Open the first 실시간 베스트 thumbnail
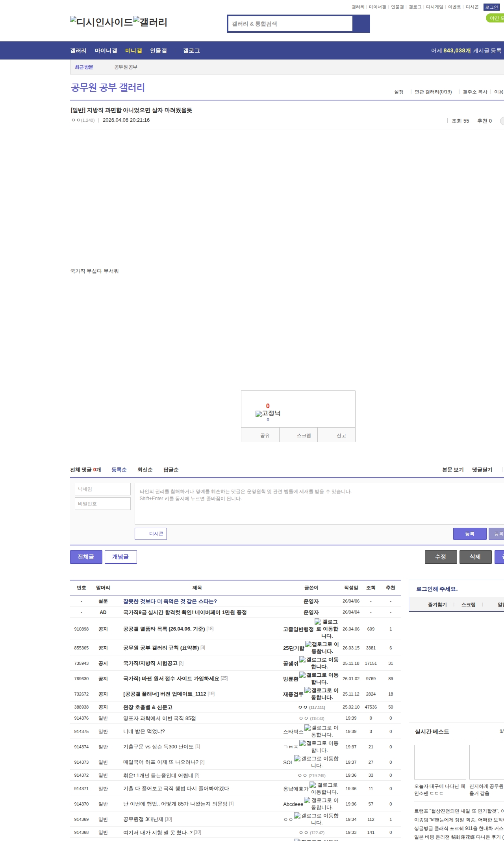The width and height of the screenshot is (504, 841). point(440,762)
